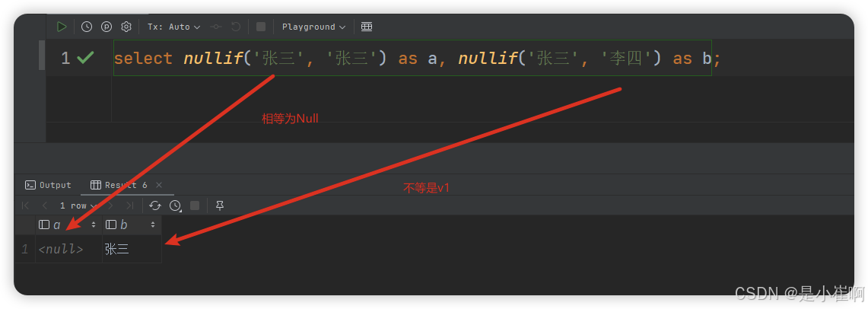The height and width of the screenshot is (309, 868).
Task: Toggle the sort arrows on column b
Action: 152,225
